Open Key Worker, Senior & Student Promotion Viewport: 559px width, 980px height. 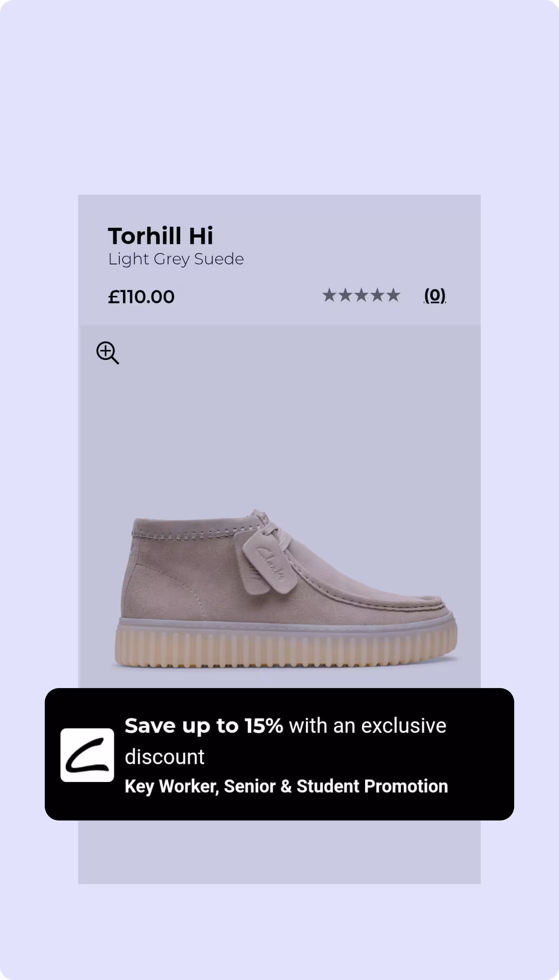coord(286,786)
